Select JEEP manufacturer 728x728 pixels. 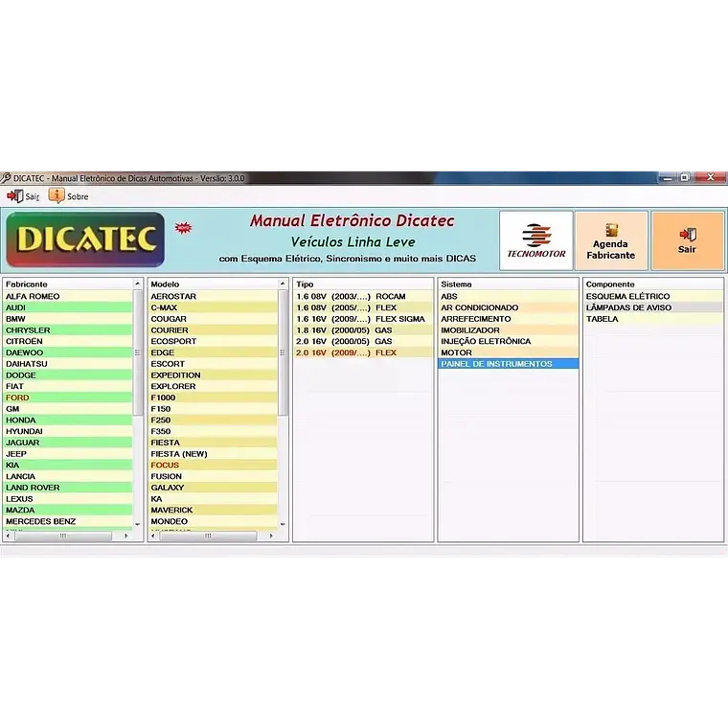point(68,454)
